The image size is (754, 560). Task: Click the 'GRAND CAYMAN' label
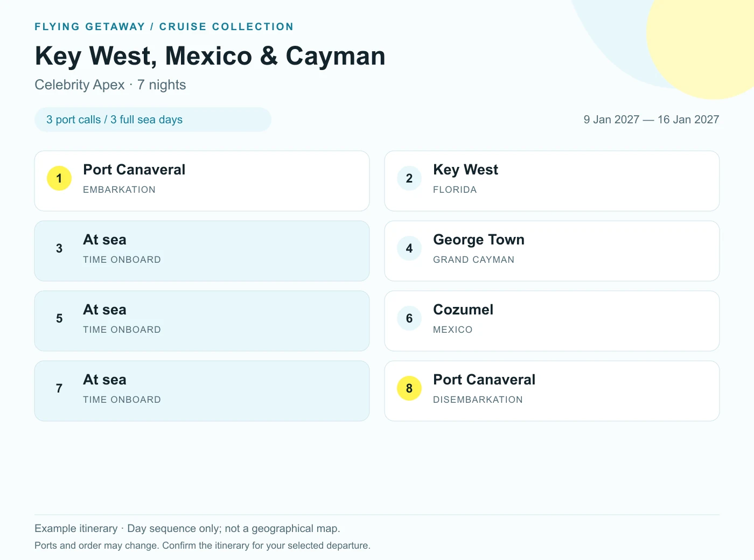pyautogui.click(x=474, y=260)
